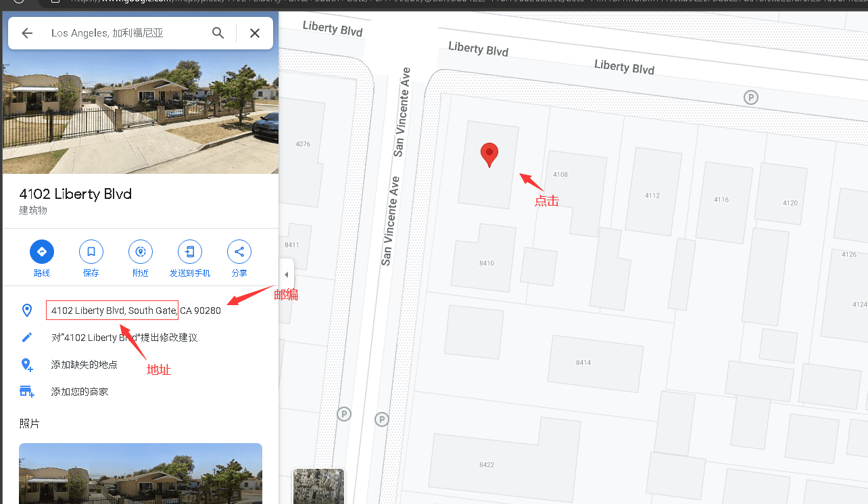Viewport: 868px width, 504px height.
Task: Click the address 4102 Liberty Blvd row
Action: (135, 311)
